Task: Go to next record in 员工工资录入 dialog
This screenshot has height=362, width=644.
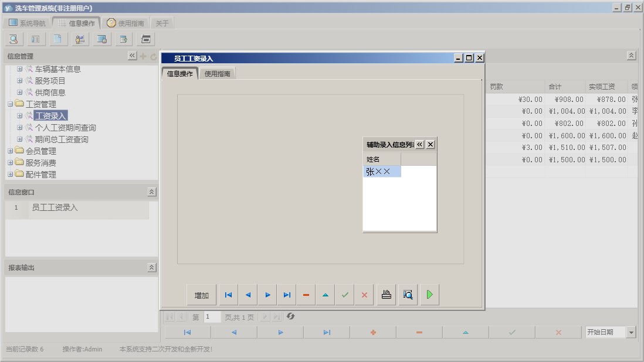Action: coord(267,295)
